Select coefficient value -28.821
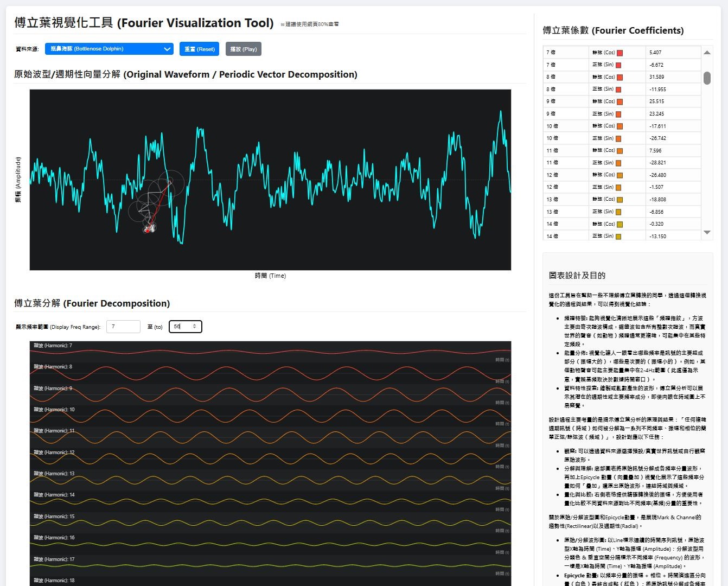Screen dimensions: 728x586 click(657, 163)
